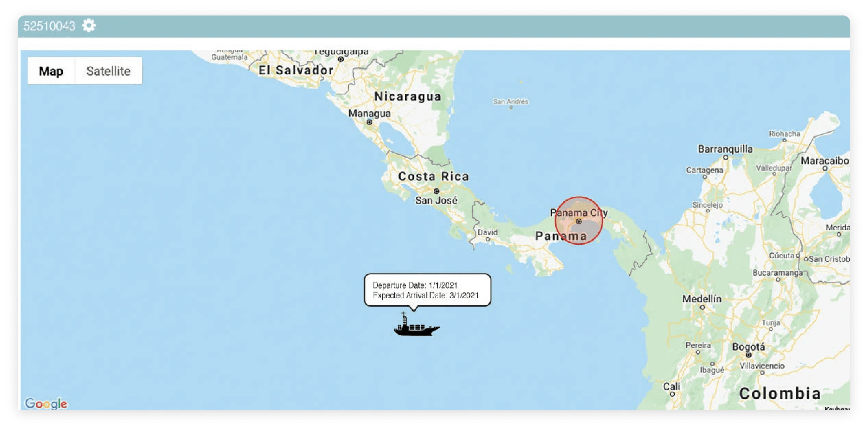Viewport: 868px width, 430px height.
Task: Click the red geofence circle over Panama City
Action: [x=579, y=221]
